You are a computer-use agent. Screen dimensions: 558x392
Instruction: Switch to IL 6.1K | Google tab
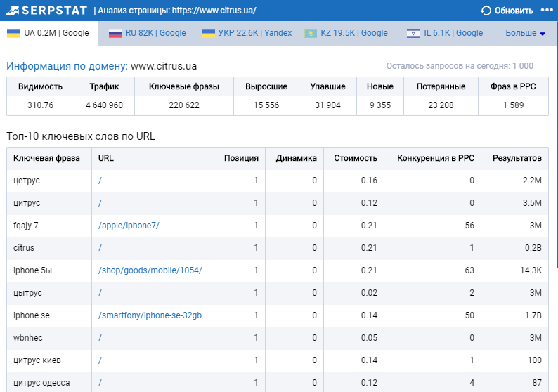click(445, 33)
